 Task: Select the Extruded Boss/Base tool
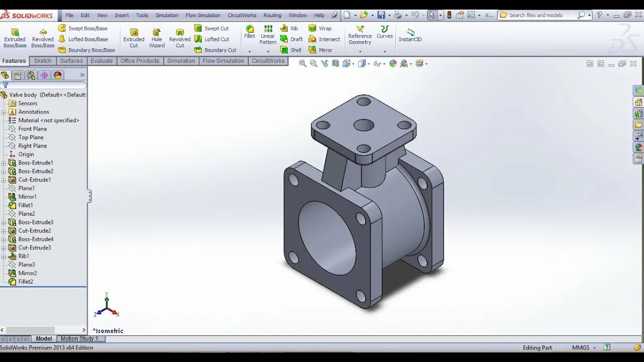click(x=15, y=38)
